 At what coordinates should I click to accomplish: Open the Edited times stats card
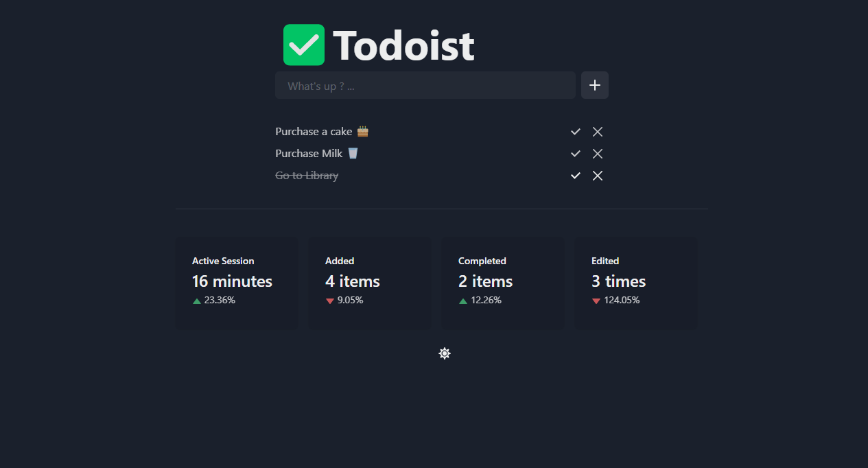636,283
